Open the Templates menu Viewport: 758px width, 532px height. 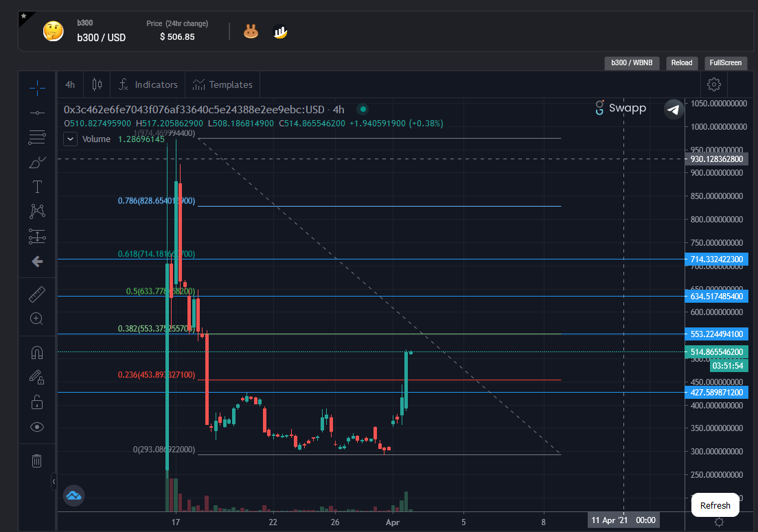[x=223, y=84]
